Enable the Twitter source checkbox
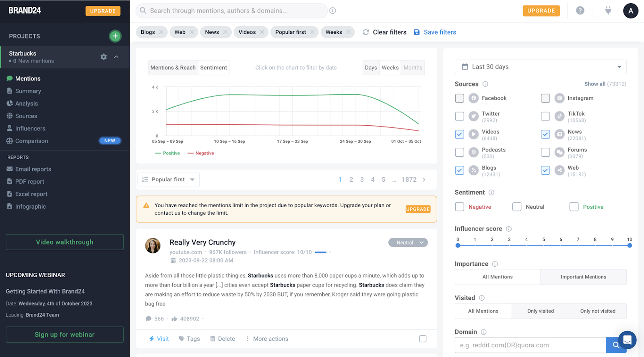The height and width of the screenshot is (357, 644). (460, 116)
